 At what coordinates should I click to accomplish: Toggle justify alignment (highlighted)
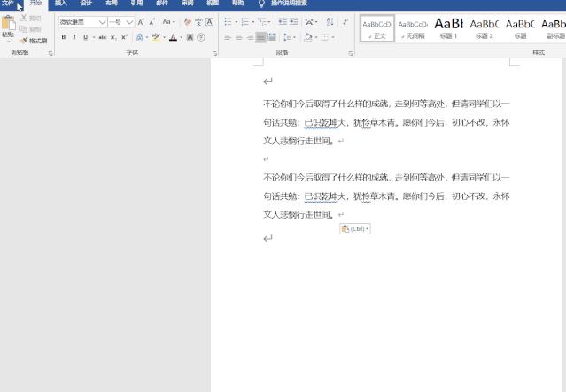(260, 37)
